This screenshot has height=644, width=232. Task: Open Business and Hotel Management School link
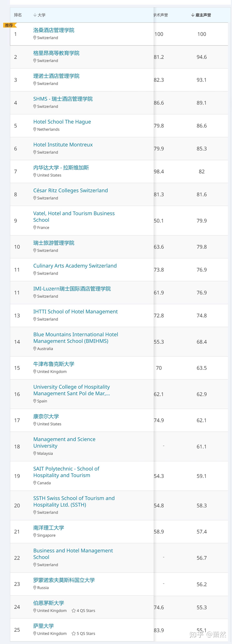tap(73, 554)
